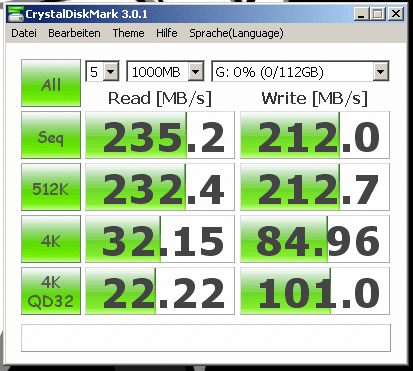Maximize the CrystalDiskMark window
Viewport: 413px width, 371px height.
(x=378, y=14)
